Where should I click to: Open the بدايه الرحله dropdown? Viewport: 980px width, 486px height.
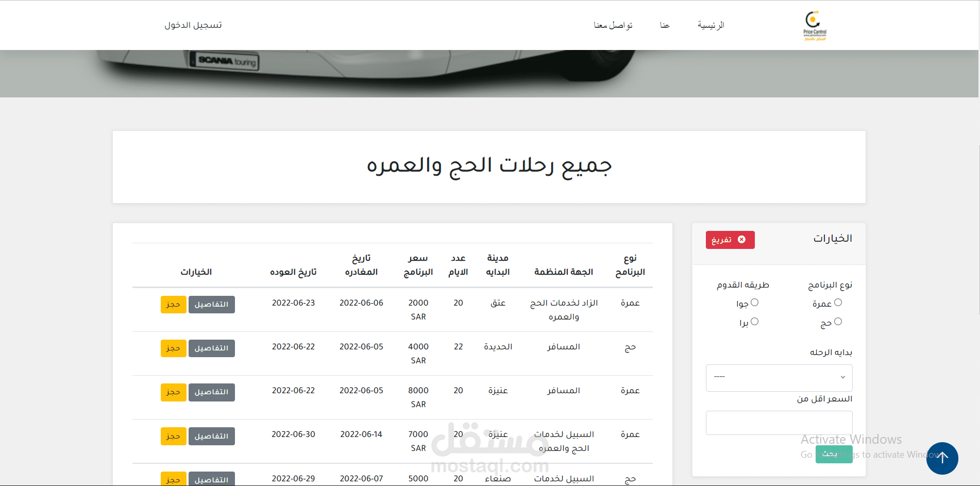click(779, 378)
